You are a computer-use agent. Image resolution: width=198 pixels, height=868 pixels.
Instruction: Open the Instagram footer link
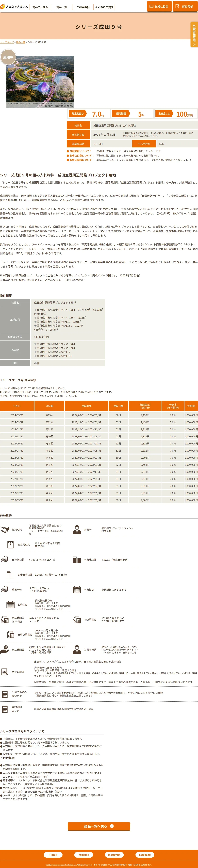click(114, 854)
